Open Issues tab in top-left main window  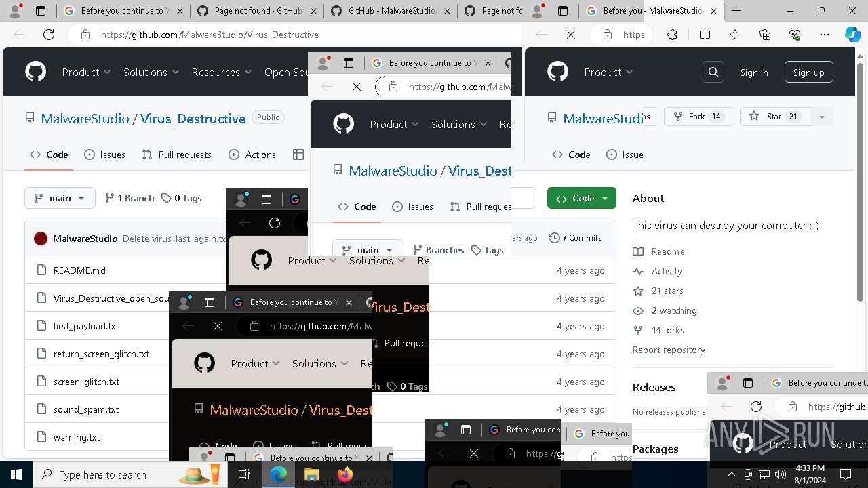click(104, 155)
